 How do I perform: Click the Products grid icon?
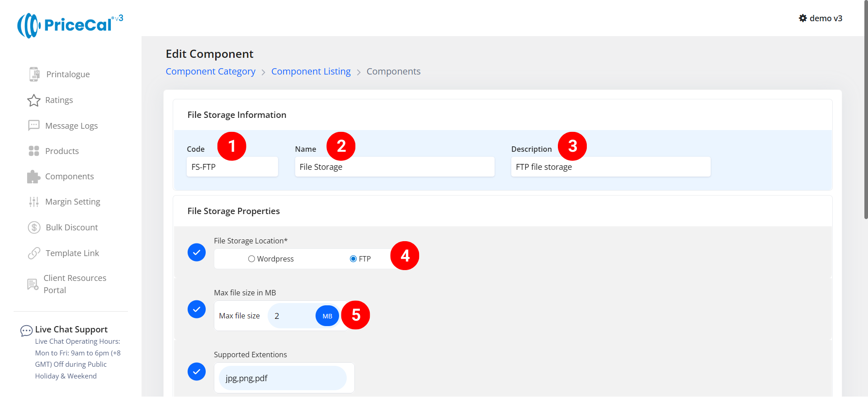pos(34,151)
